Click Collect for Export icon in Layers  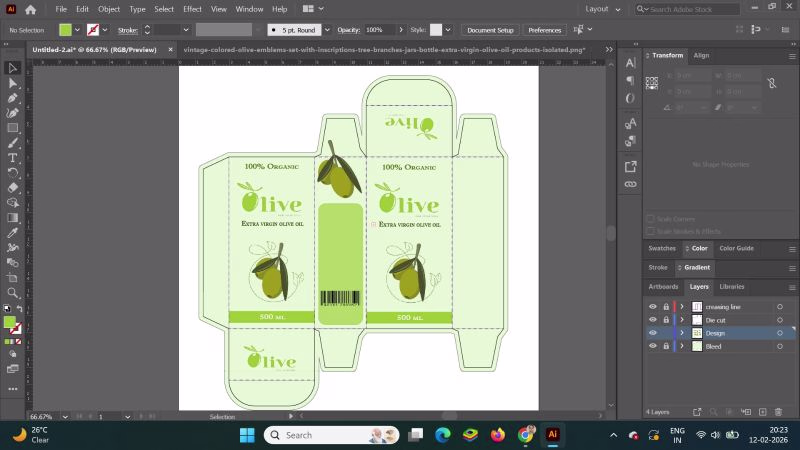(697, 412)
